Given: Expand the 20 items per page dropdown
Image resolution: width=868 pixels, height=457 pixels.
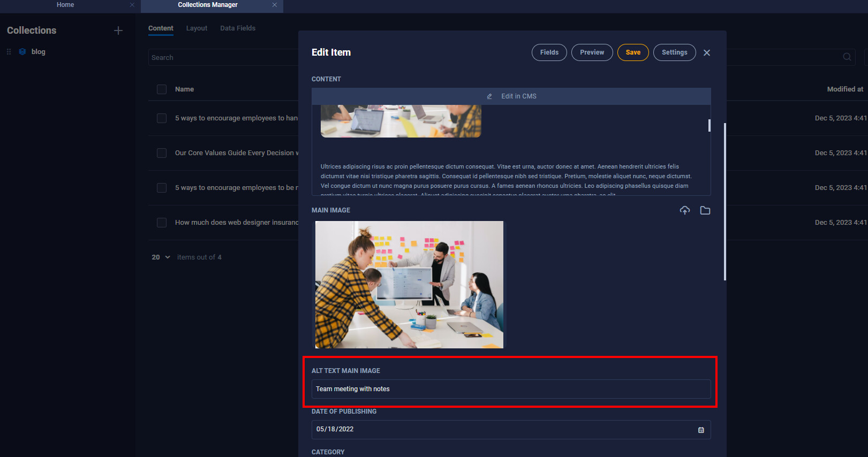Looking at the screenshot, I should point(161,257).
